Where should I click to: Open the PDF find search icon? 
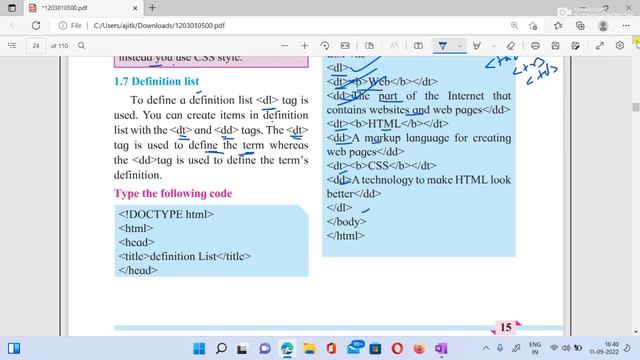tap(82, 46)
